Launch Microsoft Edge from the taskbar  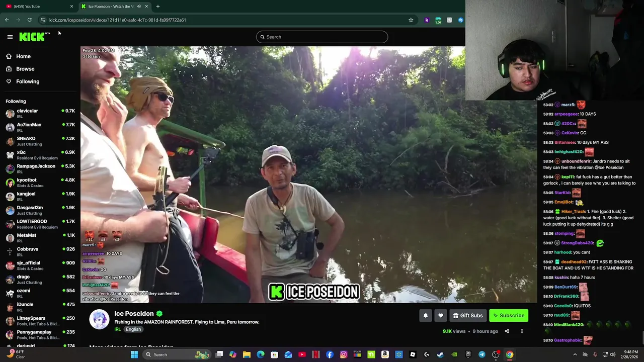pyautogui.click(x=261, y=354)
